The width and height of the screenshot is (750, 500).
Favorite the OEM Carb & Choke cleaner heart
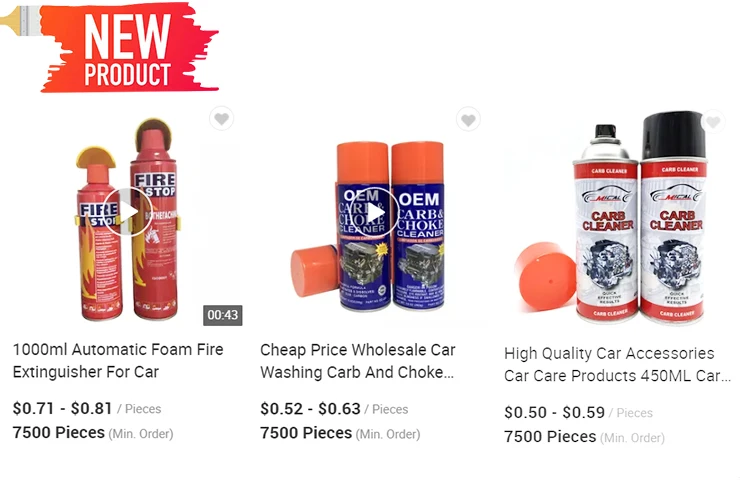click(x=468, y=119)
